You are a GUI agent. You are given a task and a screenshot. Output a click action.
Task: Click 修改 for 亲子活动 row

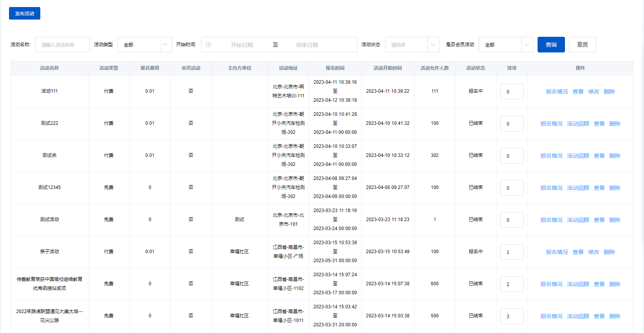pyautogui.click(x=594, y=252)
